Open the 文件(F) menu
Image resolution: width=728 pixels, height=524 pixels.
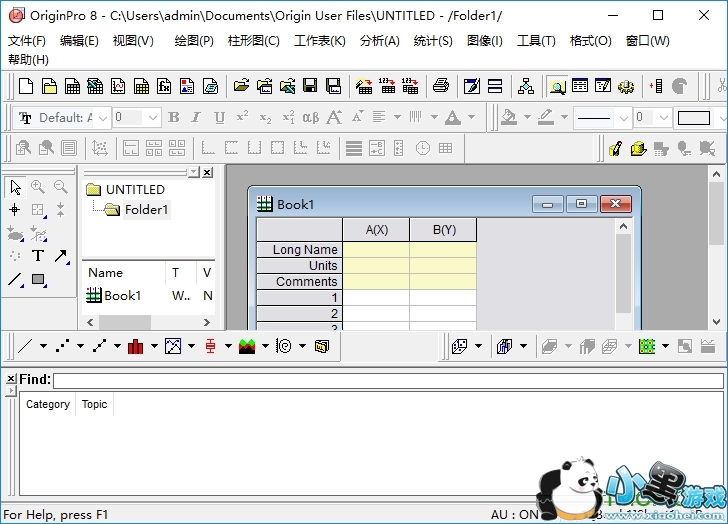pos(26,41)
